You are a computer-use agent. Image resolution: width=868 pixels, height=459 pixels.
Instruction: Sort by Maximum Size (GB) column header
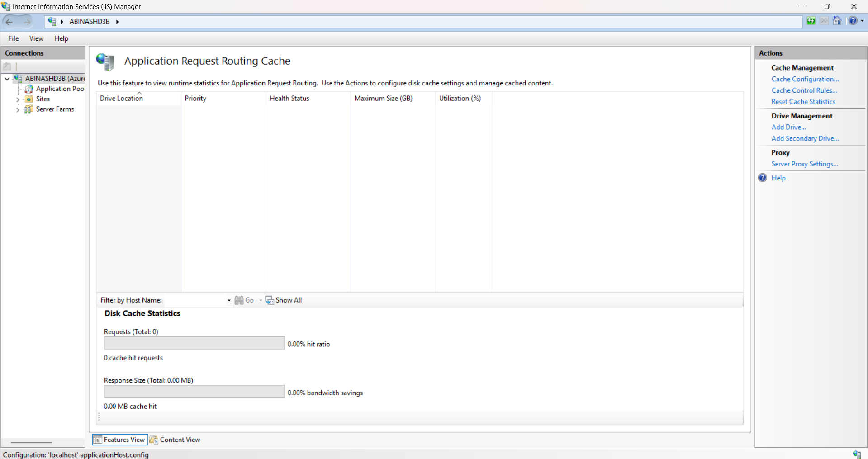tap(393, 99)
